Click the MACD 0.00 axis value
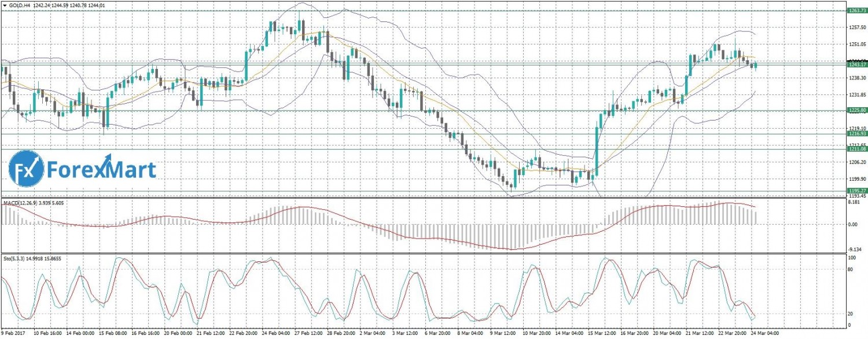This screenshot has height=339, width=868. [x=854, y=224]
